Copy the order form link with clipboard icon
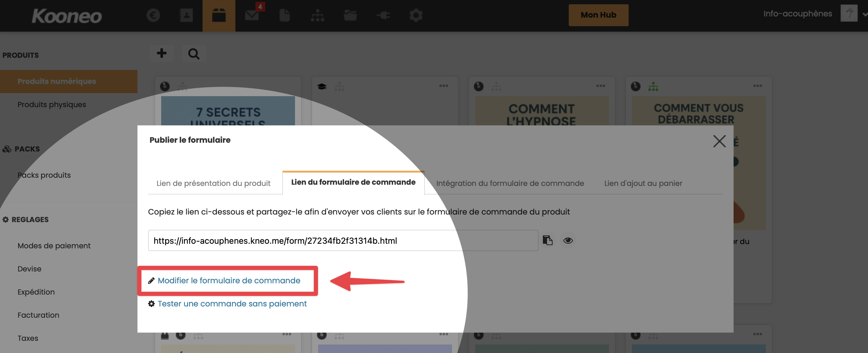Image resolution: width=868 pixels, height=353 pixels. [x=547, y=240]
